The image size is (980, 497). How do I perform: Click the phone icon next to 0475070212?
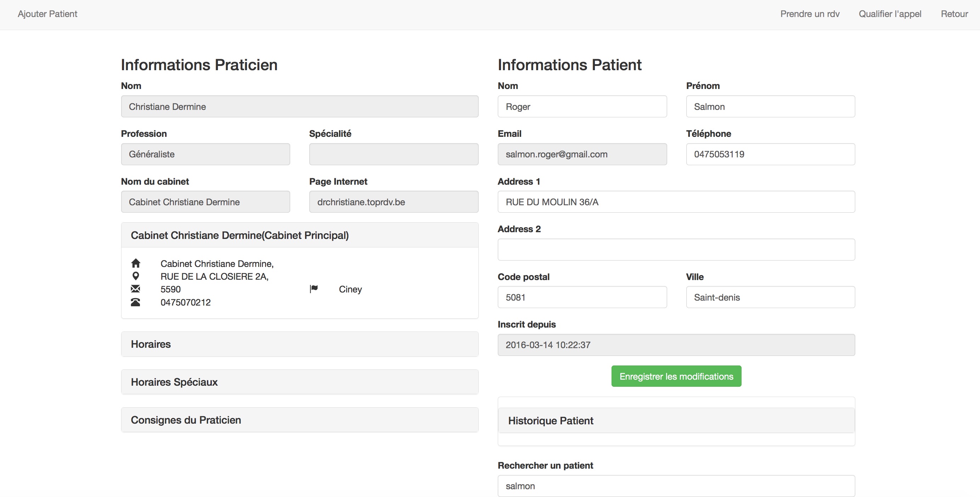[x=135, y=302]
